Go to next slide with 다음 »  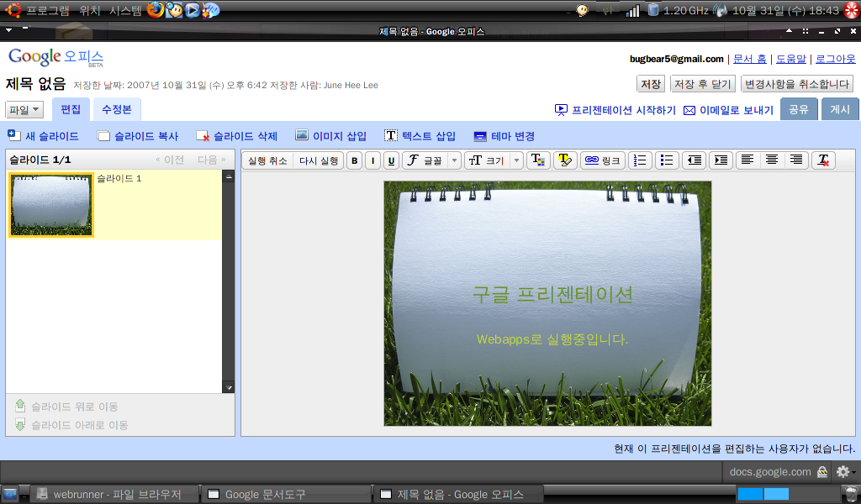click(x=212, y=160)
